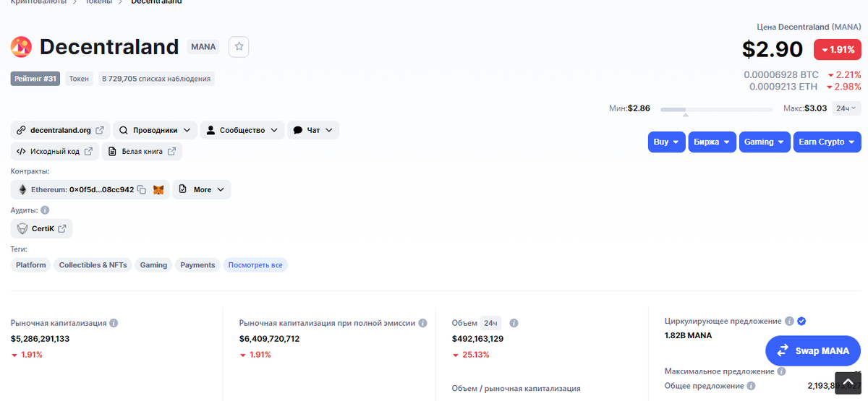Expand the Gaming dropdown button
The height and width of the screenshot is (401, 868).
tap(765, 142)
